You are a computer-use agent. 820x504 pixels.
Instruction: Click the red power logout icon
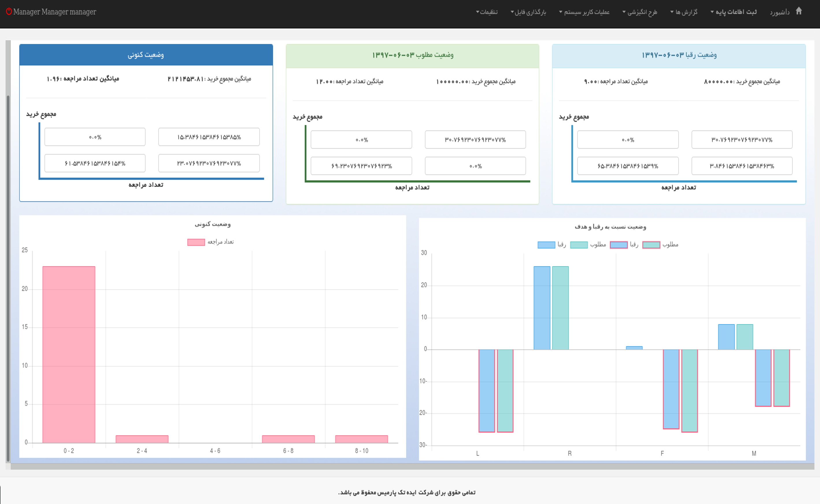point(9,11)
